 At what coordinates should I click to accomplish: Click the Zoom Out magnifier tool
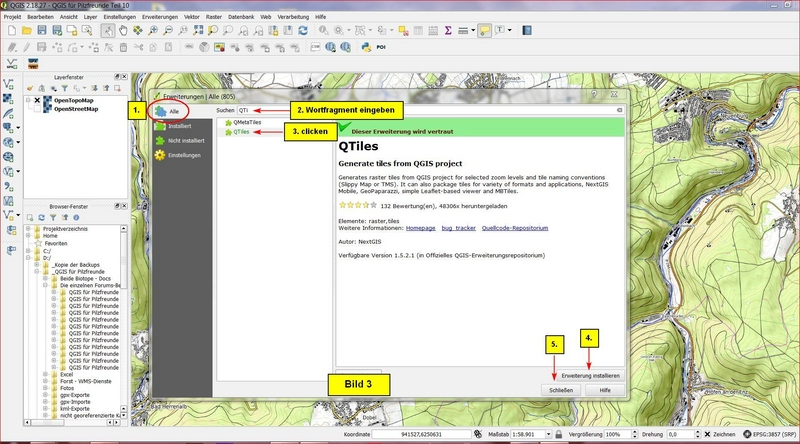[168, 31]
